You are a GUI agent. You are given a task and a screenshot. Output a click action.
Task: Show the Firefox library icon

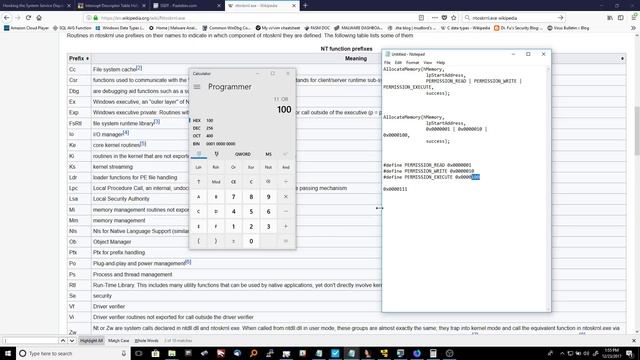[610, 18]
